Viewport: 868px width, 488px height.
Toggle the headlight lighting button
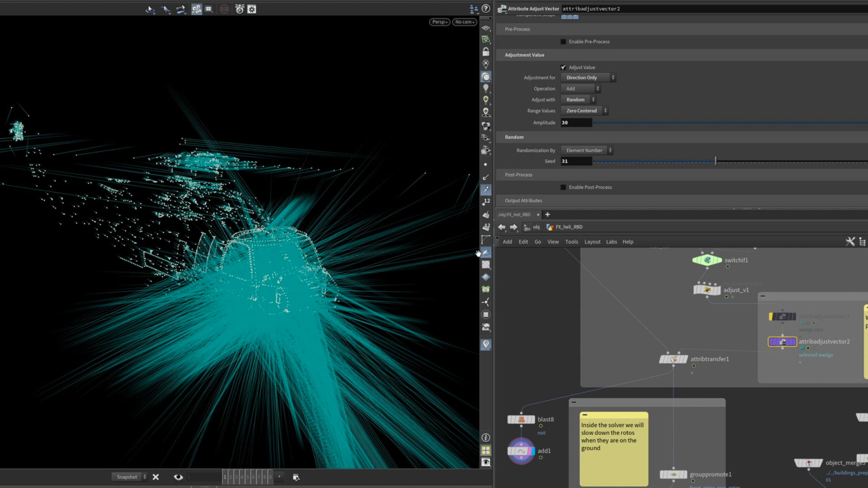[x=486, y=77]
